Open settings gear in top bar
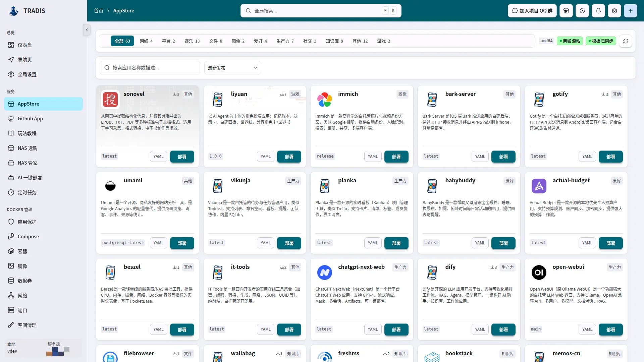 614,11
